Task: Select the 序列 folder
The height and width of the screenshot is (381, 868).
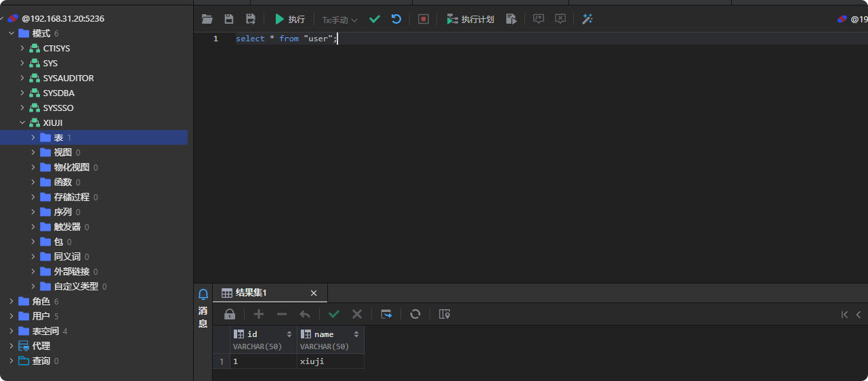Action: [x=62, y=212]
